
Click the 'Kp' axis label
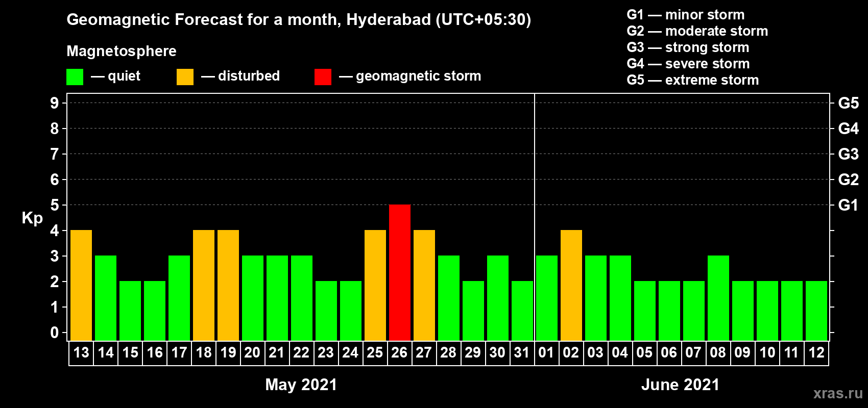[32, 218]
